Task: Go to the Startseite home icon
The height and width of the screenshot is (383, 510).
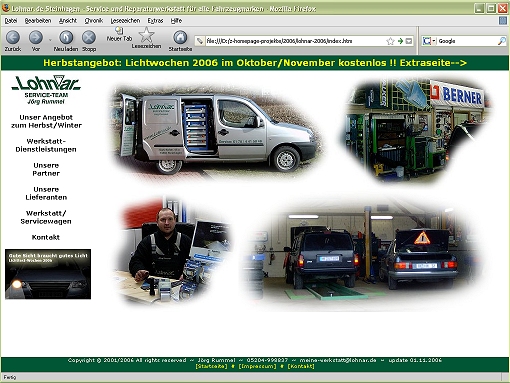Action: click(x=180, y=37)
